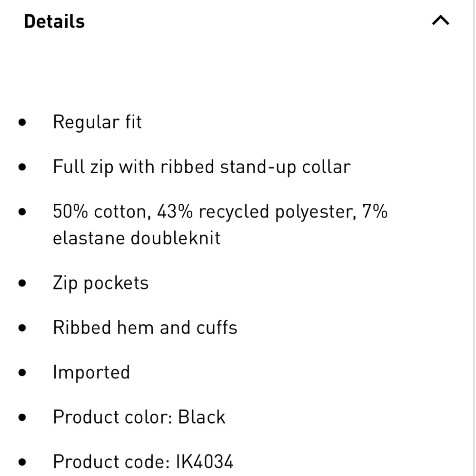Click the Details section heading
Screen dimensions: 476x476
pyautogui.click(x=54, y=21)
